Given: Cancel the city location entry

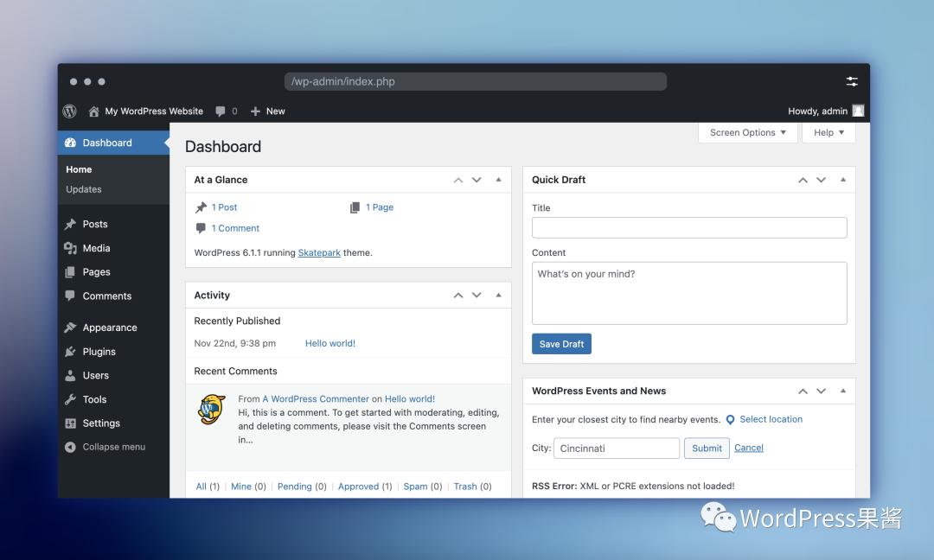Looking at the screenshot, I should click(x=749, y=448).
